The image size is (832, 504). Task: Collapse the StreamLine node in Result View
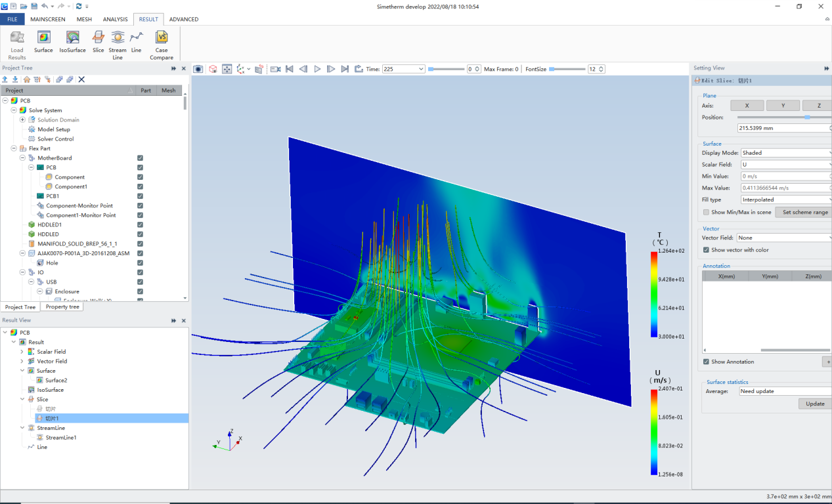pos(22,428)
